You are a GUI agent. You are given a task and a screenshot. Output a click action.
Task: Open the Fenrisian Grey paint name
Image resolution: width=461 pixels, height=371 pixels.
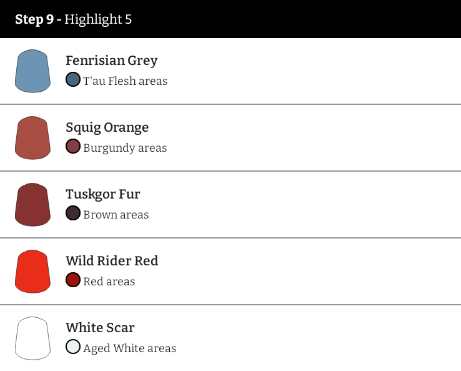tap(112, 61)
